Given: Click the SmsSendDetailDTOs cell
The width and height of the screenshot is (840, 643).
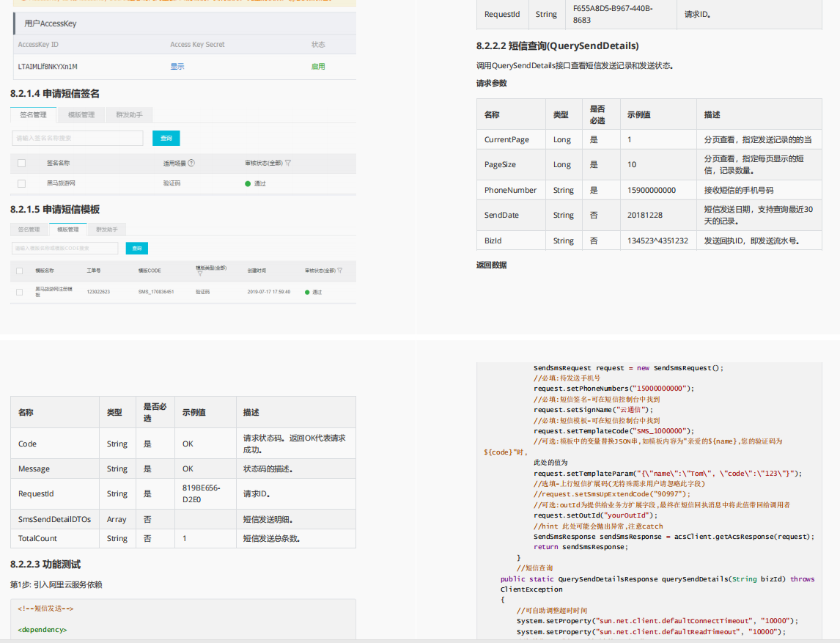Looking at the screenshot, I should (55, 519).
